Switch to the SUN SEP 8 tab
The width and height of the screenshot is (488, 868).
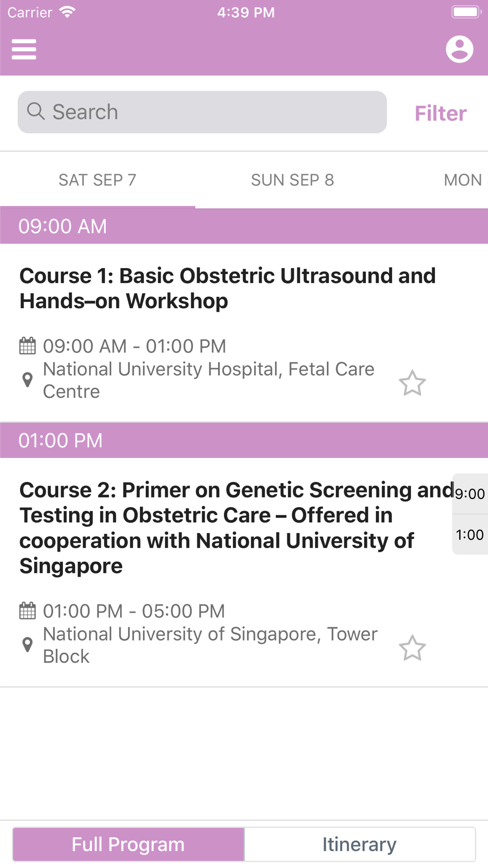tap(292, 180)
